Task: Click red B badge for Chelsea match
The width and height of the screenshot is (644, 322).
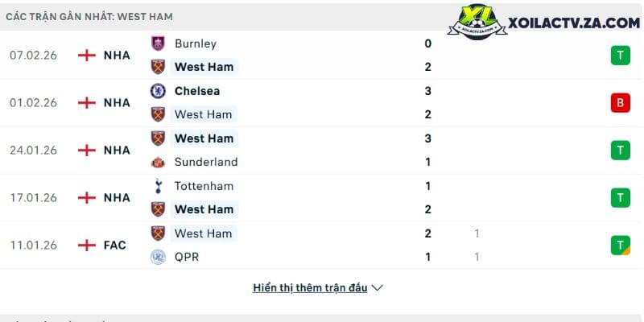Action: pyautogui.click(x=620, y=103)
